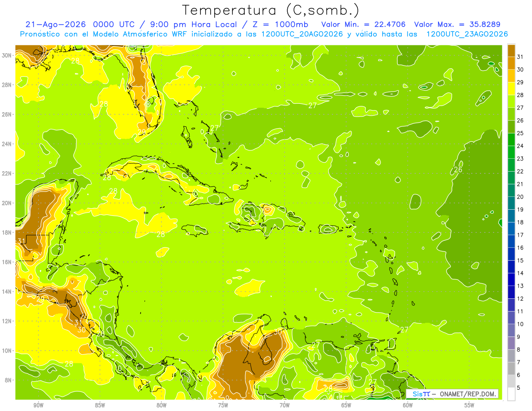
Task: Click the 55W longitude axis label
Action: pyautogui.click(x=469, y=405)
